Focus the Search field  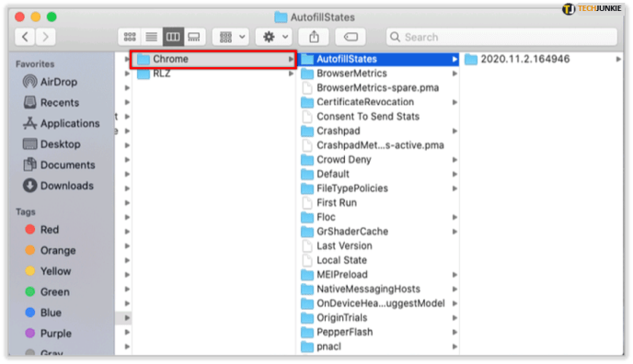(501, 37)
